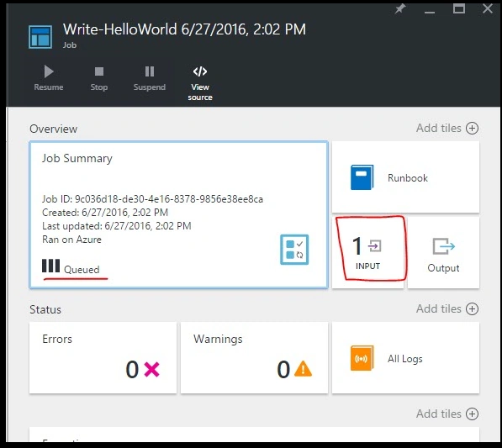502x448 pixels.
Task: Click the Job blade icon in header
Action: (40, 37)
